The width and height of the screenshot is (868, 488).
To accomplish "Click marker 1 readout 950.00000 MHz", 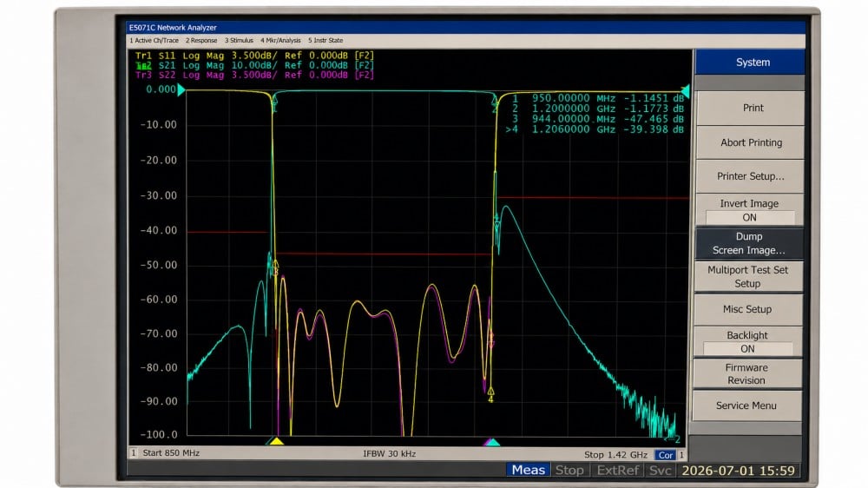I will (598, 98).
